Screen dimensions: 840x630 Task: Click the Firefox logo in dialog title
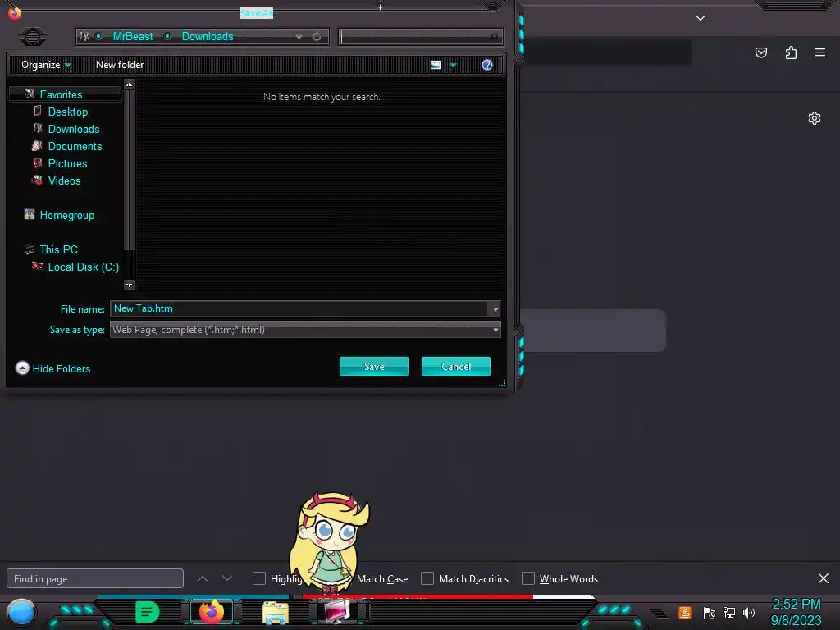click(15, 11)
